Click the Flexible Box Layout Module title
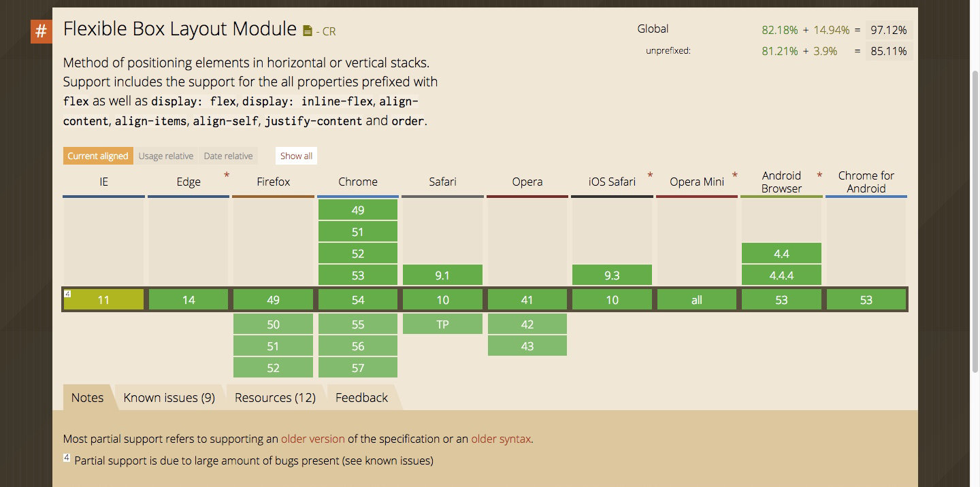980x487 pixels. click(180, 29)
